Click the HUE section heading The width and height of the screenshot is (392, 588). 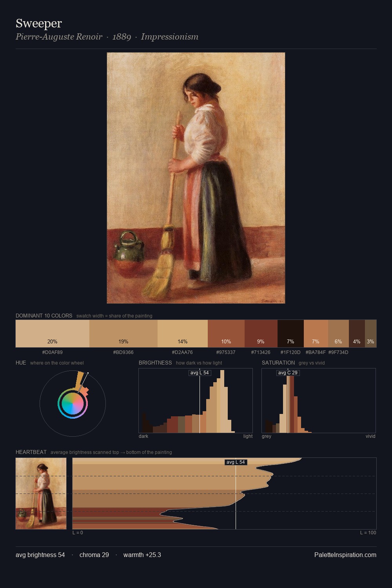[21, 363]
